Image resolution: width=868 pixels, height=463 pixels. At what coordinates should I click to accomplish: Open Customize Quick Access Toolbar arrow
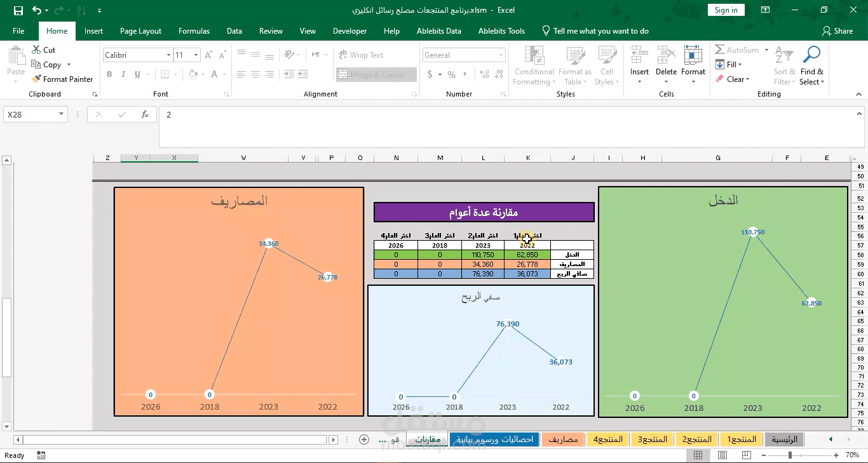99,11
